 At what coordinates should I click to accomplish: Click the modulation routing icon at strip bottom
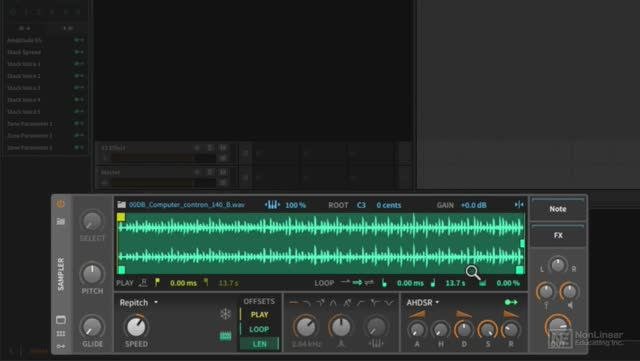[x=61, y=346]
